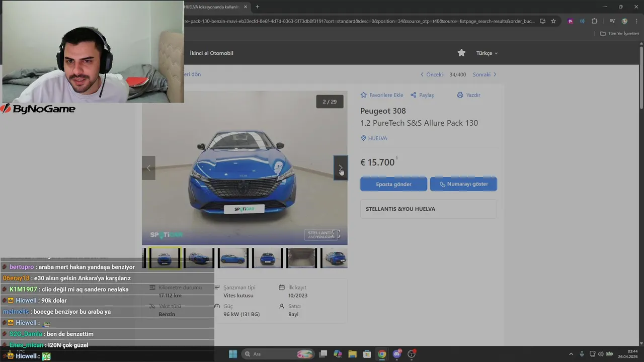
Task: Open Discord from the taskbar
Action: 397,354
